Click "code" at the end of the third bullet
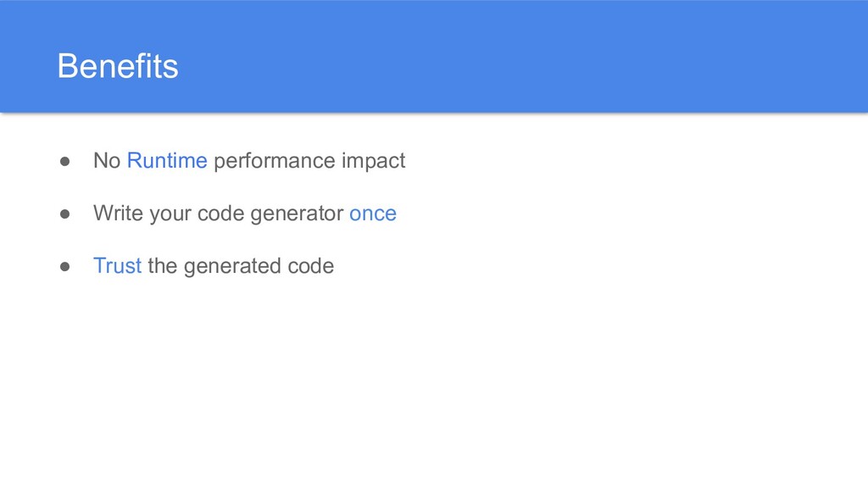The image size is (868, 488). pos(311,266)
